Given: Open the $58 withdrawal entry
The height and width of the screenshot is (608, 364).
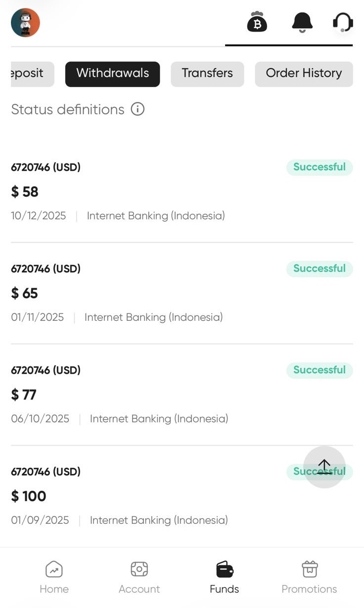Looking at the screenshot, I should [148, 192].
